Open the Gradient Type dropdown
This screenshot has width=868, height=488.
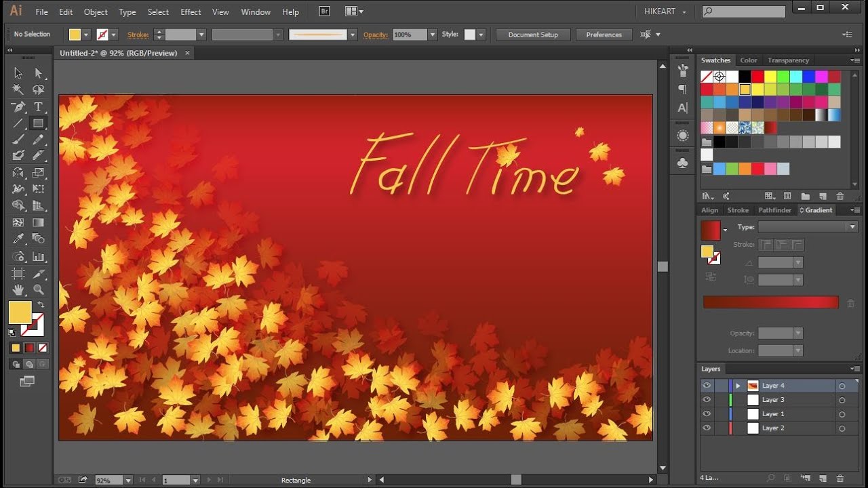808,227
